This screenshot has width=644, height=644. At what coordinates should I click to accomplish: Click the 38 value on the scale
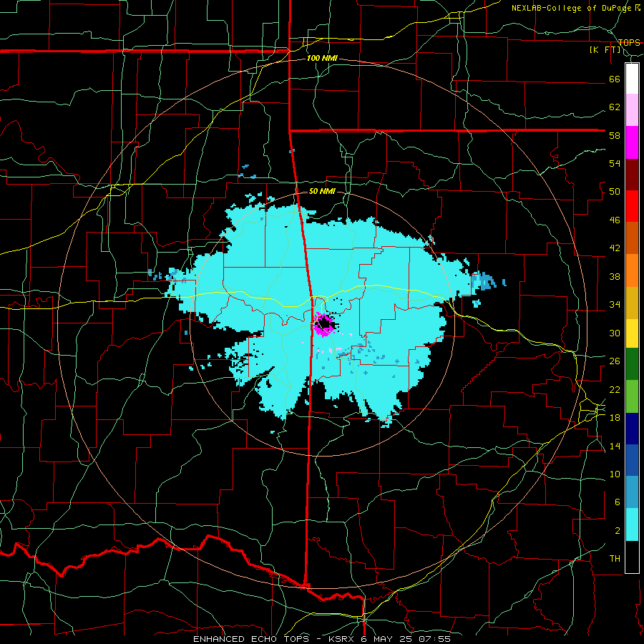pos(615,276)
